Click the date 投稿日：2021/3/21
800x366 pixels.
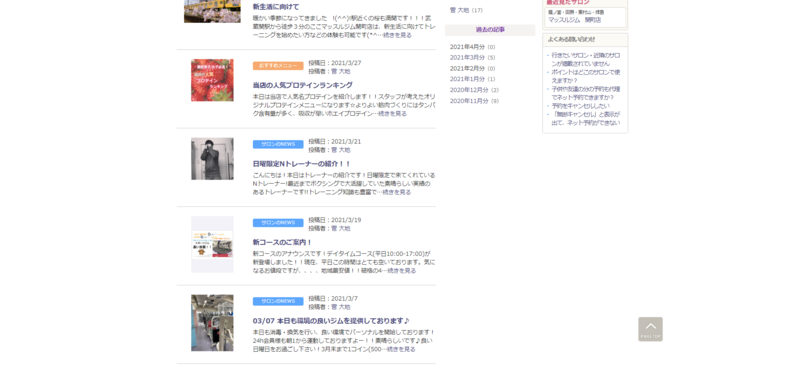[335, 141]
